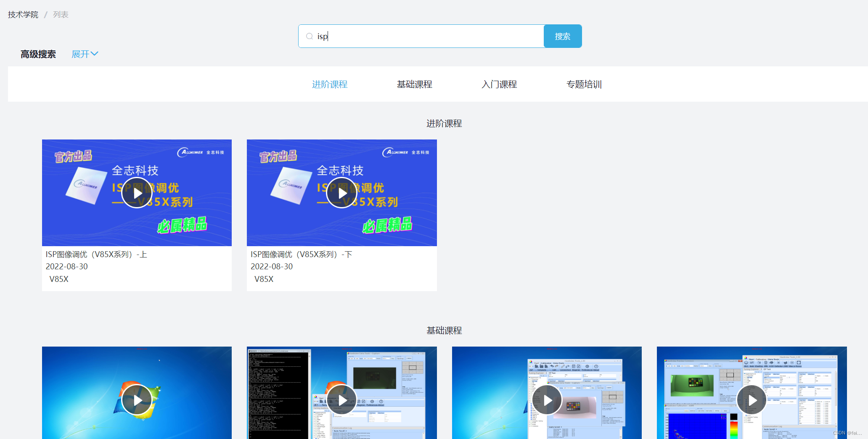Click the 搜索 search button
This screenshot has width=868, height=439.
point(562,36)
